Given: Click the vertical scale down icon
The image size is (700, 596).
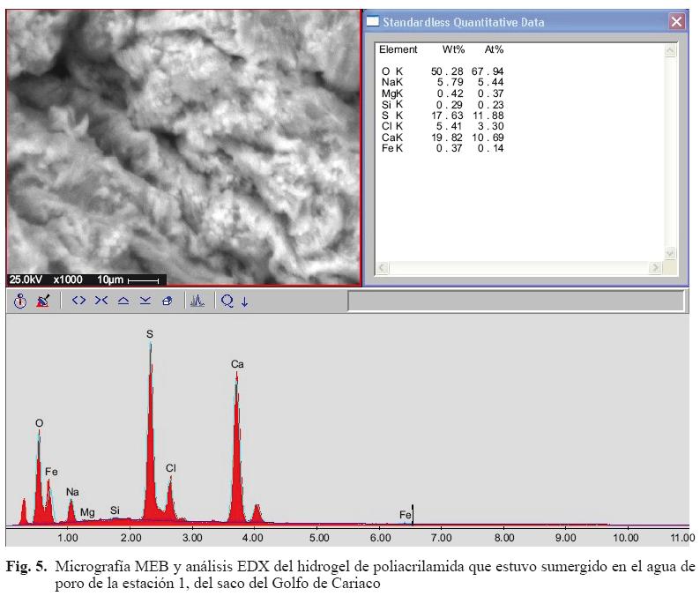Looking at the screenshot, I should [144, 301].
